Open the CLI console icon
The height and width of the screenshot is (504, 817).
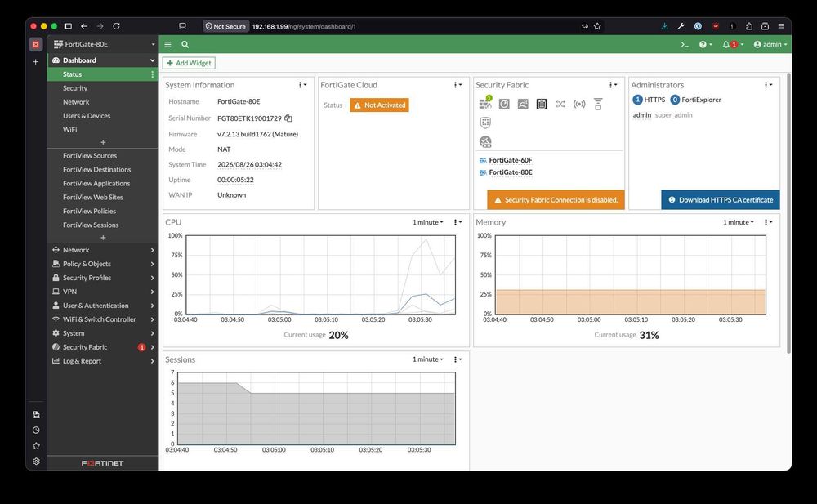coord(685,45)
